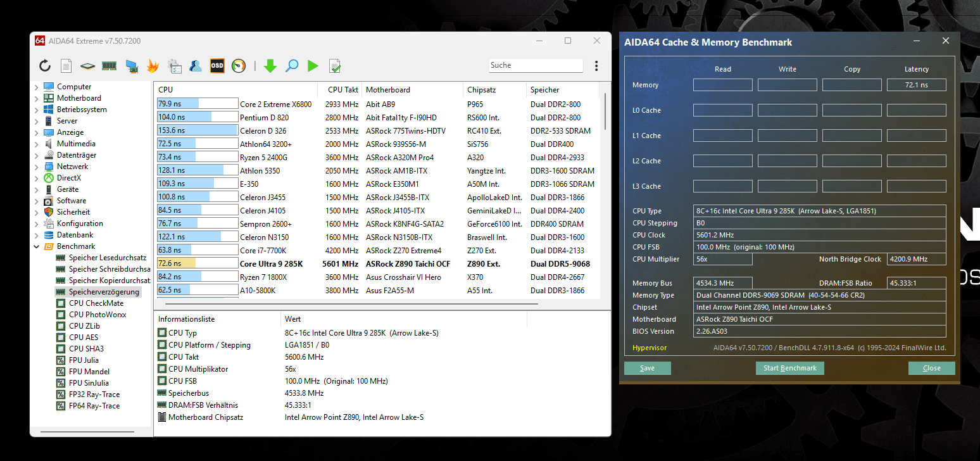Click Start Benchmark button
The image size is (980, 461).
tap(789, 368)
